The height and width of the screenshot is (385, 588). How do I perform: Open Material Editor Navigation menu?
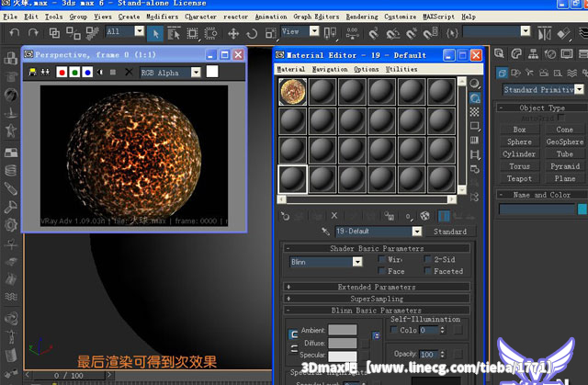pos(330,69)
